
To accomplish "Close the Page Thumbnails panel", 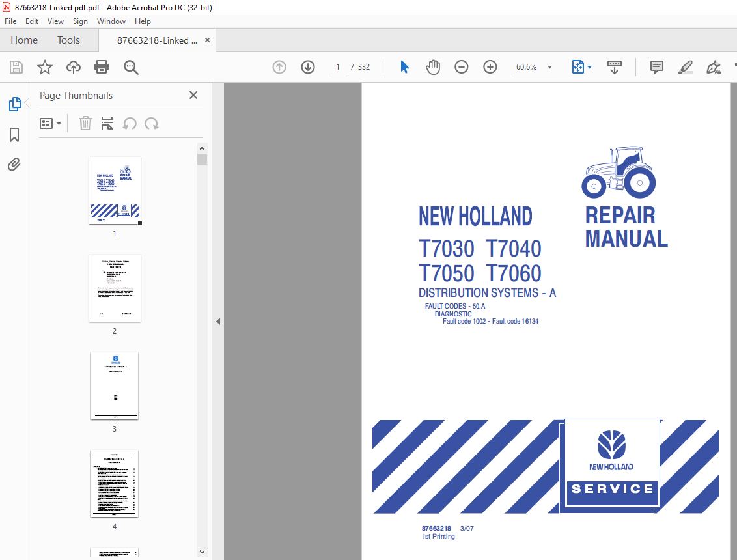I will pyautogui.click(x=193, y=96).
